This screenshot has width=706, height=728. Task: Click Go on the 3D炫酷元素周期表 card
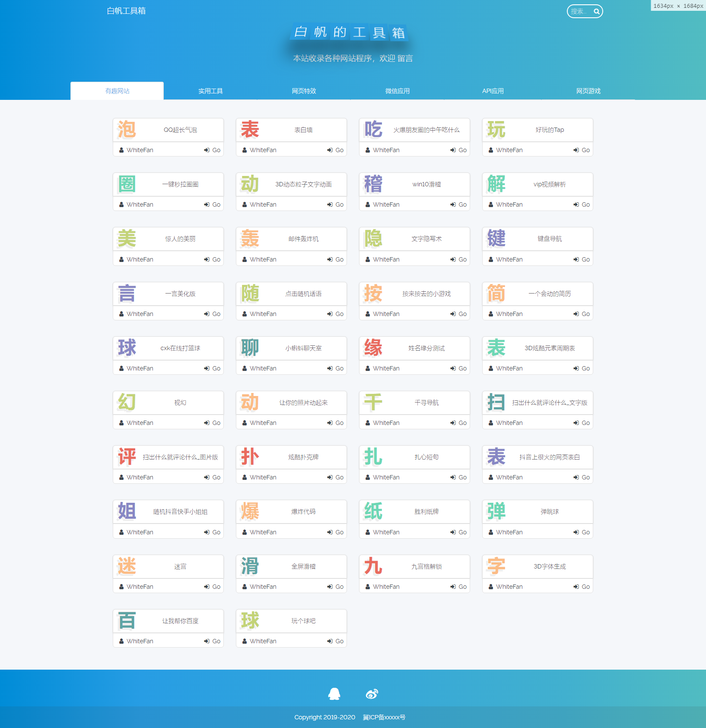click(x=582, y=368)
